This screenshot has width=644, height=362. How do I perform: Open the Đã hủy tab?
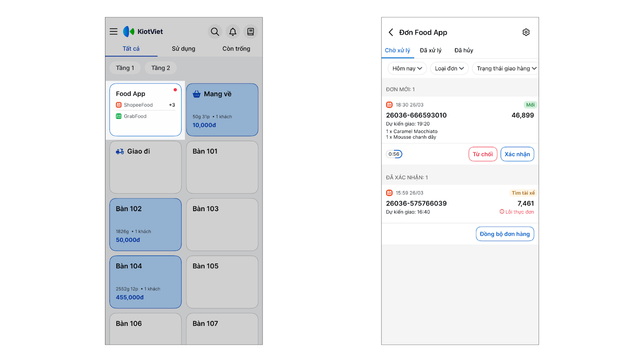tap(464, 50)
